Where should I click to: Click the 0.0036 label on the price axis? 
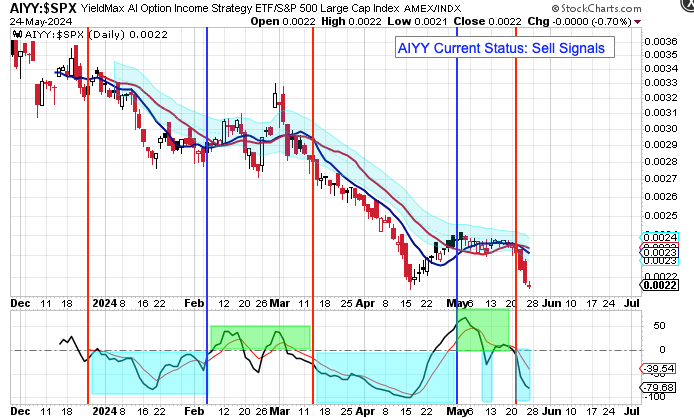[x=658, y=41]
